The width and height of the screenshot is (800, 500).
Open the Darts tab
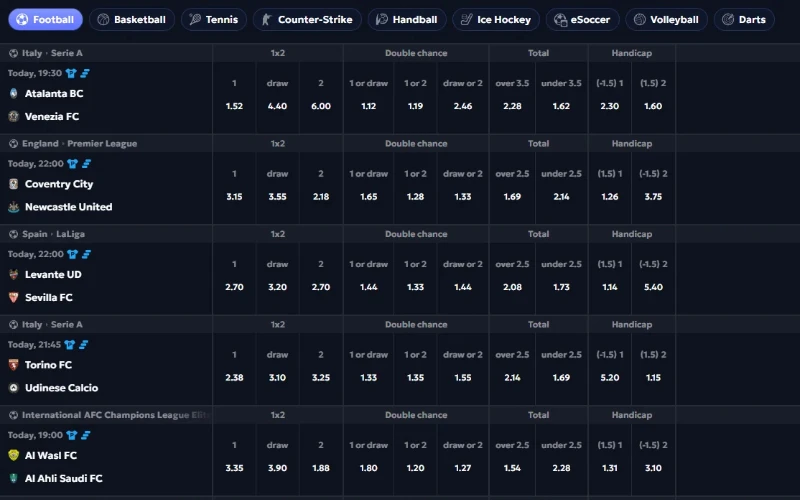tap(744, 19)
